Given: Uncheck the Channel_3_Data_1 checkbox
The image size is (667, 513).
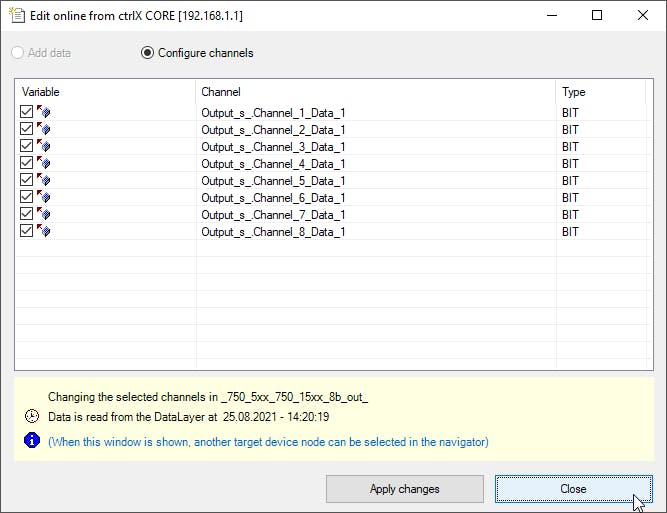Looking at the screenshot, I should (x=26, y=146).
